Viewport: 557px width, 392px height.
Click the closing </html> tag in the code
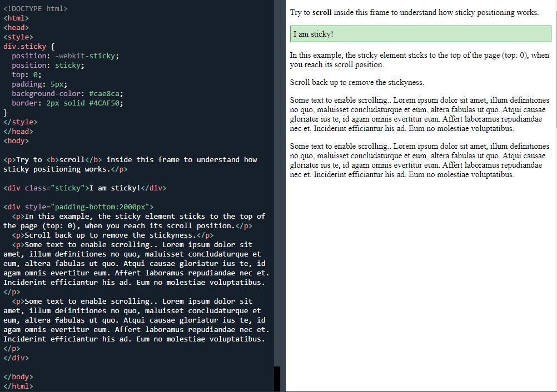18,386
